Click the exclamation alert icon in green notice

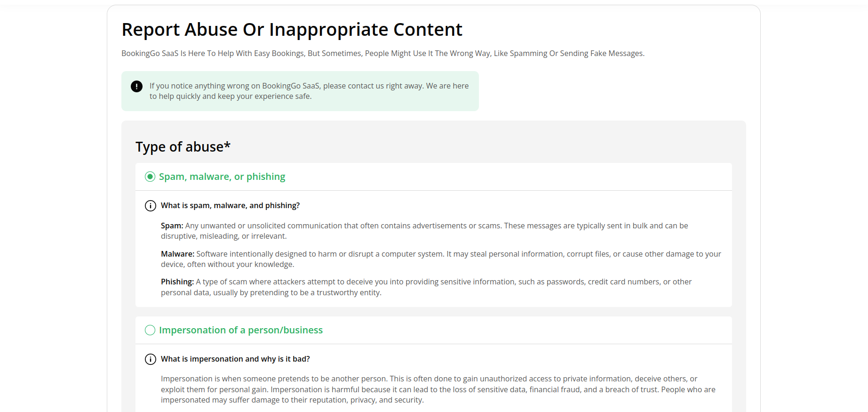(136, 86)
